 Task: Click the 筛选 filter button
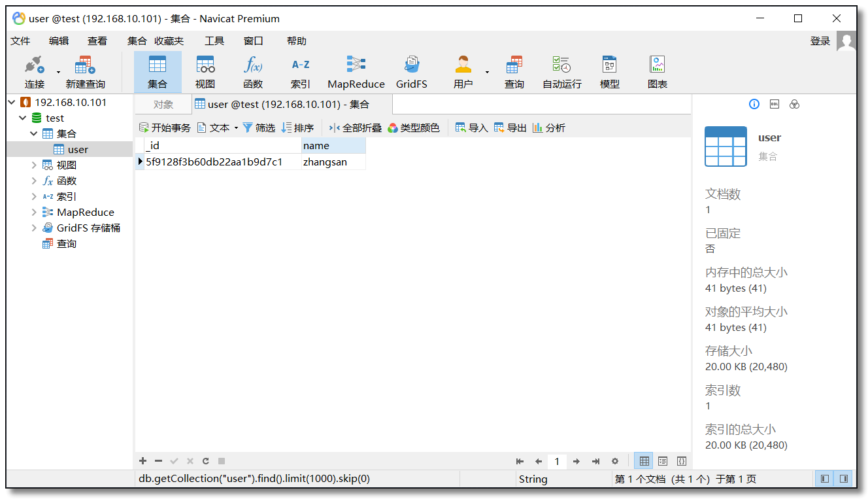tap(259, 128)
